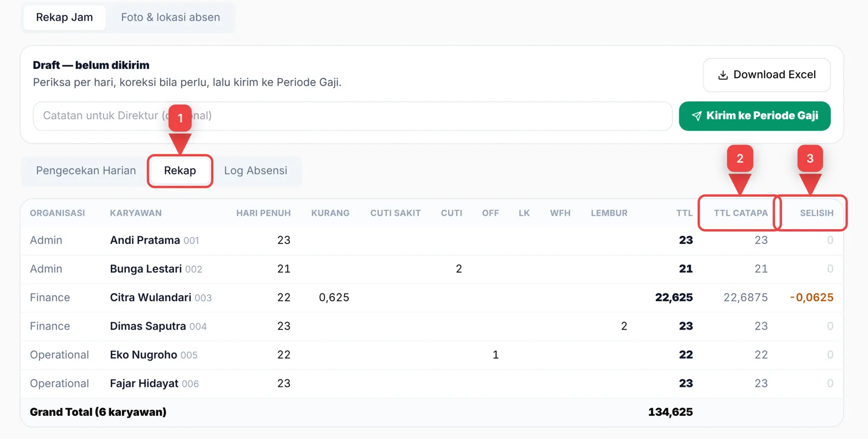Click the HARI PENUH column header
The height and width of the screenshot is (439, 868).
coord(264,213)
